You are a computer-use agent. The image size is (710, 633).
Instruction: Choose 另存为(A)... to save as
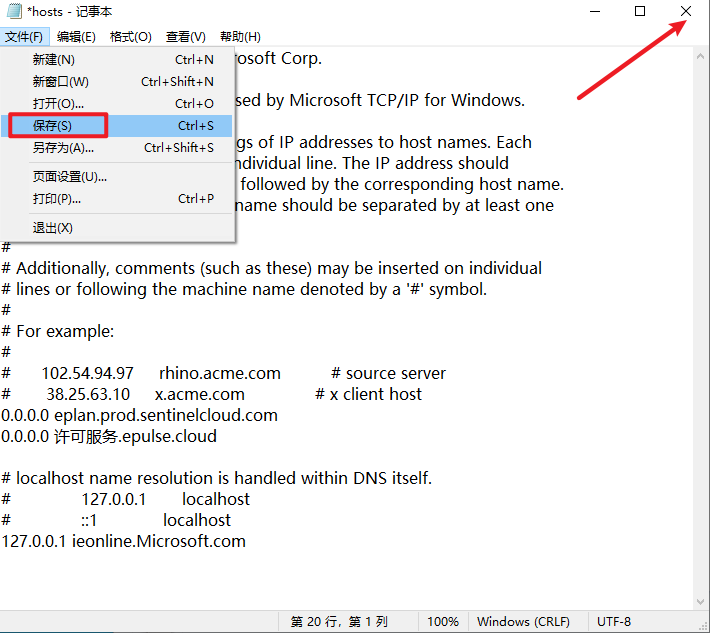tap(63, 148)
